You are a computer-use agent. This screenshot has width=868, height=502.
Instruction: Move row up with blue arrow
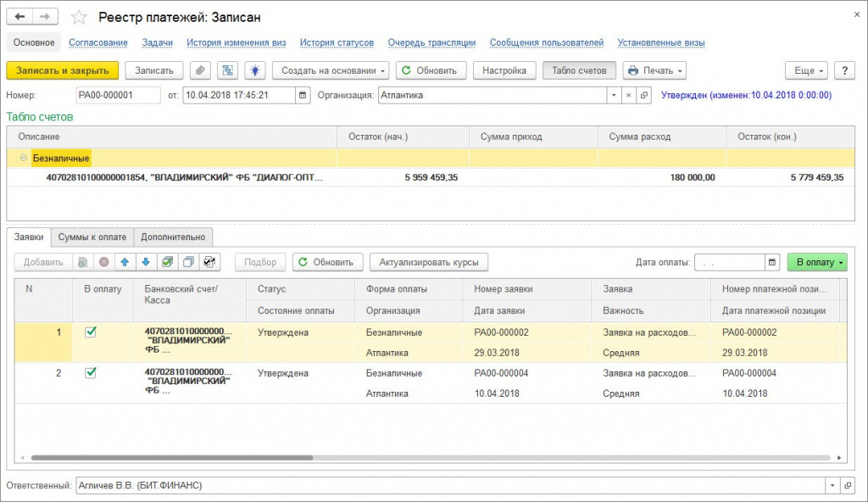tap(125, 262)
